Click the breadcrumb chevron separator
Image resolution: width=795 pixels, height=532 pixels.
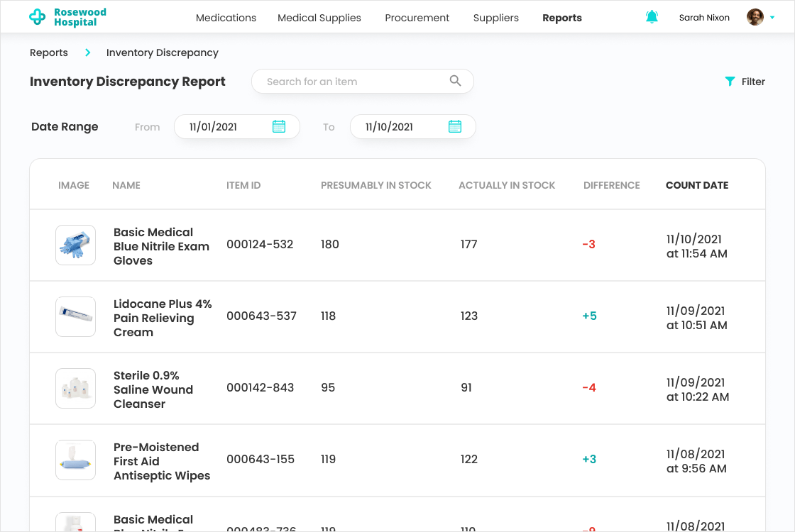tap(88, 52)
